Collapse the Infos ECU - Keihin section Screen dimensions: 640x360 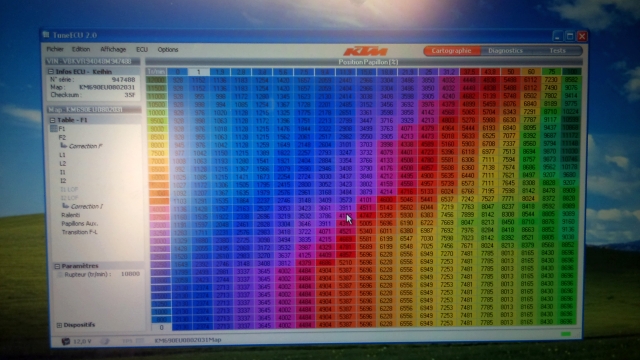[x=51, y=72]
